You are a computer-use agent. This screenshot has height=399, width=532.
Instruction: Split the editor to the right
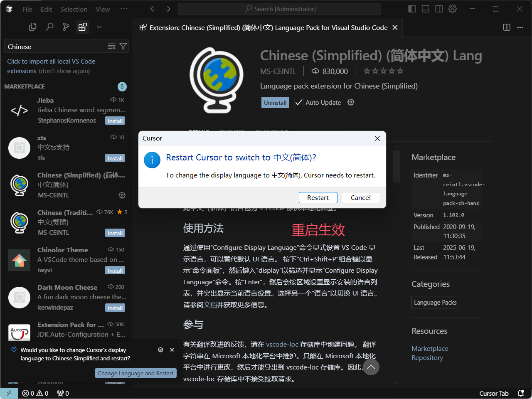(x=507, y=27)
